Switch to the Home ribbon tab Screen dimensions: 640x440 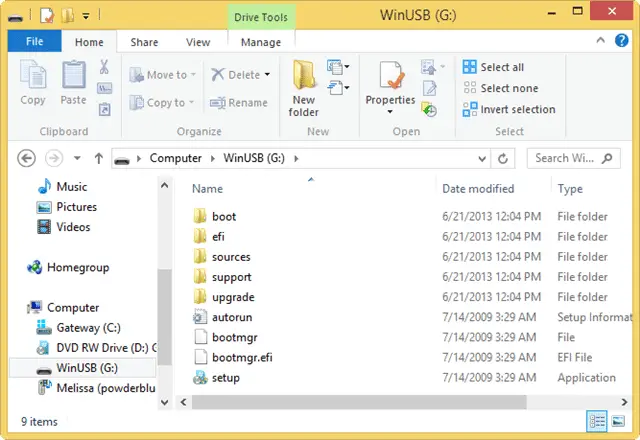coord(89,42)
